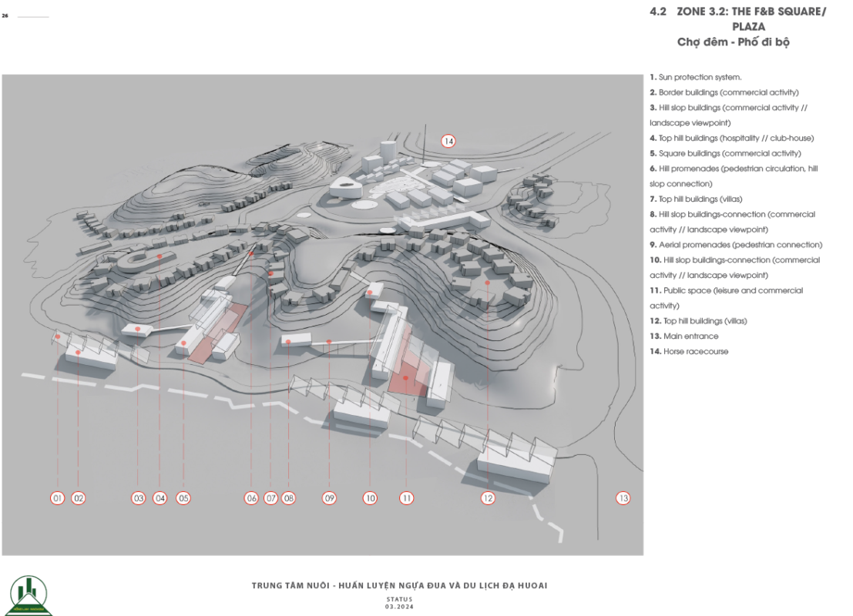Select the 'Chợ đêm - Phố đi bộ' subtitle

point(733,42)
